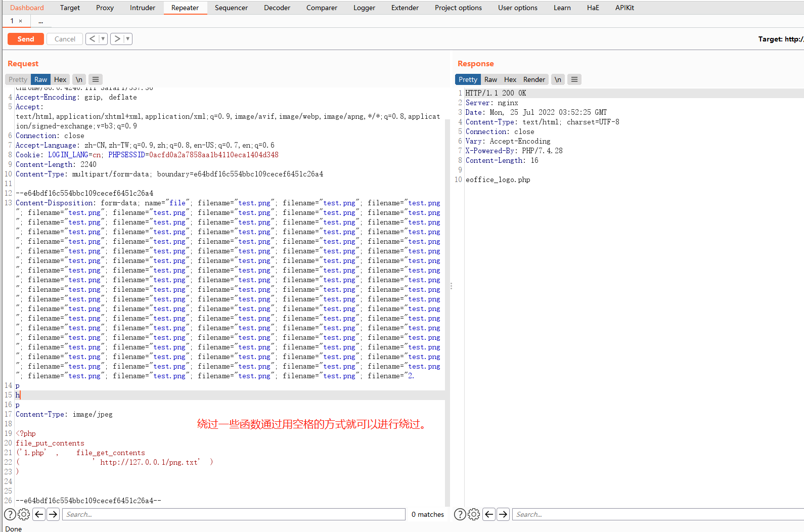Switch Request view to Pretty

(x=18, y=79)
